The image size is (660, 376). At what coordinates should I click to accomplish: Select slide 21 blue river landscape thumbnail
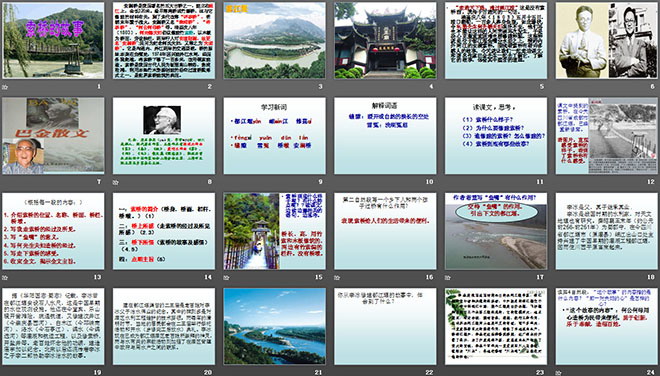point(274,326)
